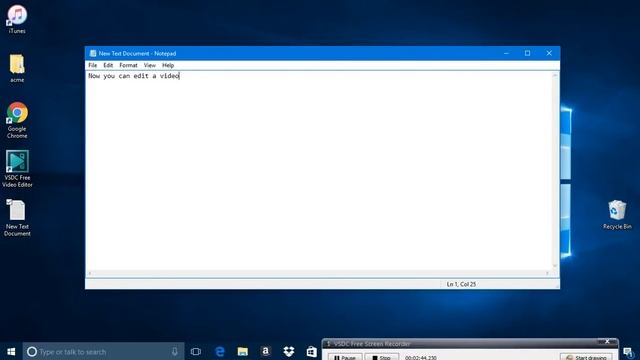The width and height of the screenshot is (640, 360).
Task: Stop recording in VSDC Screen Recorder
Action: click(381, 357)
